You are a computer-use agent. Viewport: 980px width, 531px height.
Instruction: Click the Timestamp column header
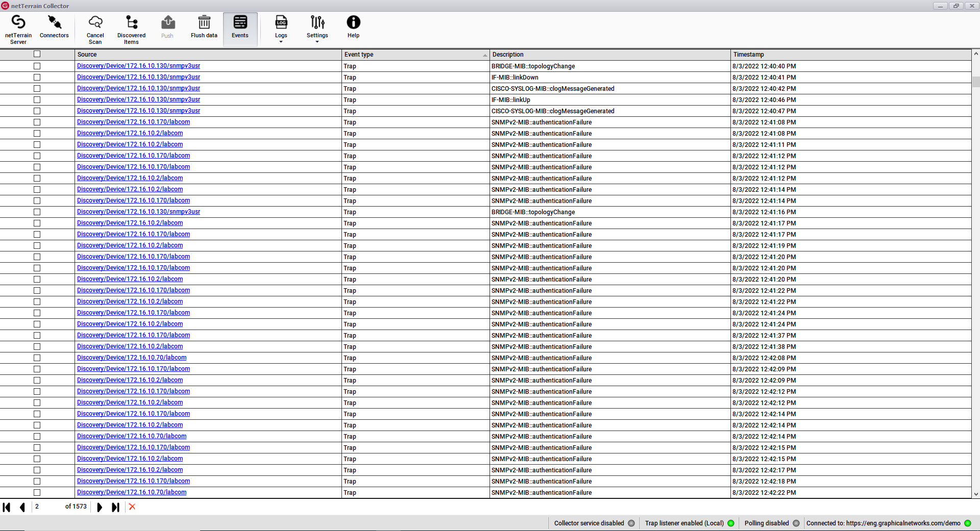pyautogui.click(x=850, y=55)
